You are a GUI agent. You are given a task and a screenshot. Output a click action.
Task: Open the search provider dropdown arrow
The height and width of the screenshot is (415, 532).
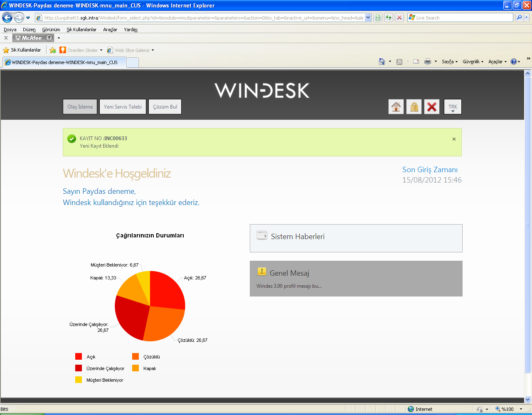point(527,17)
